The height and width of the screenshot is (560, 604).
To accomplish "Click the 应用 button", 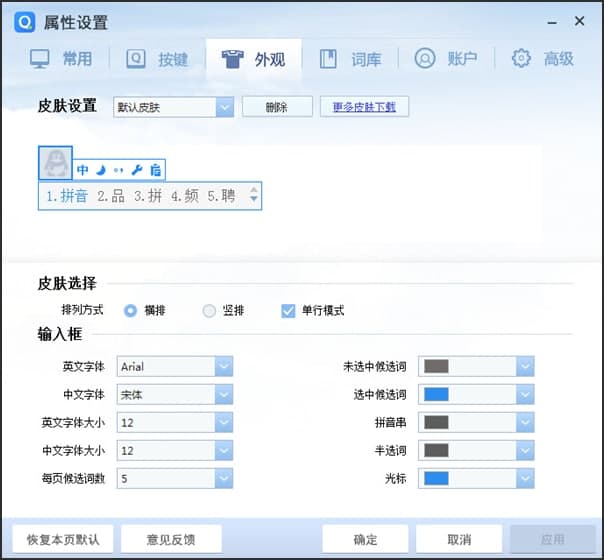I will pyautogui.click(x=553, y=540).
